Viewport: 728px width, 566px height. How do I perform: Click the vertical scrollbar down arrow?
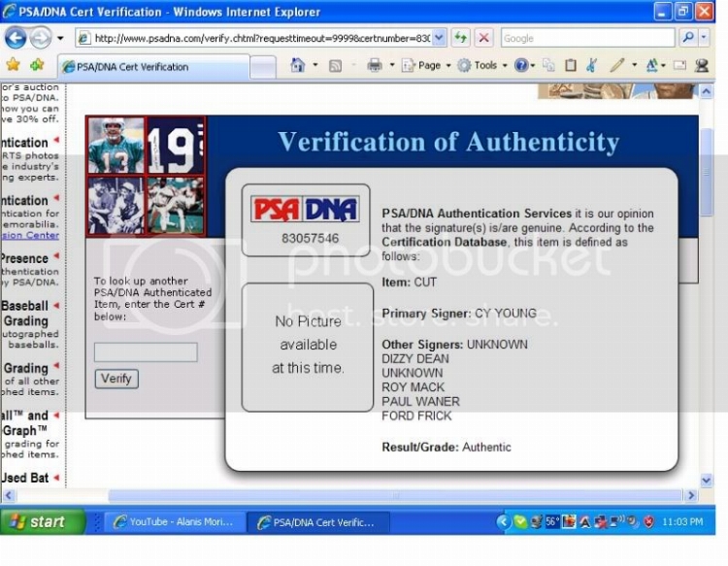[707, 481]
